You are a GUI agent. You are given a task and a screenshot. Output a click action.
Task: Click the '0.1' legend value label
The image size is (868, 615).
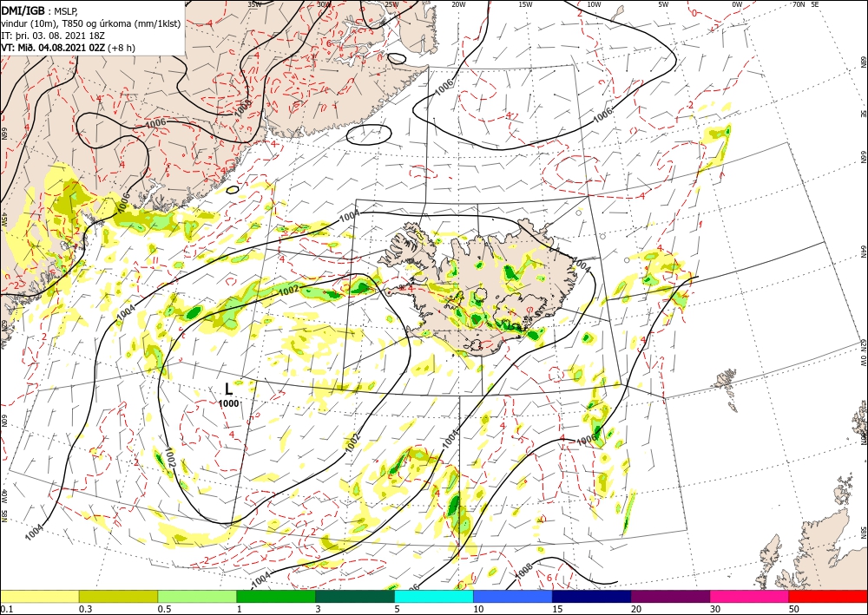(6, 609)
